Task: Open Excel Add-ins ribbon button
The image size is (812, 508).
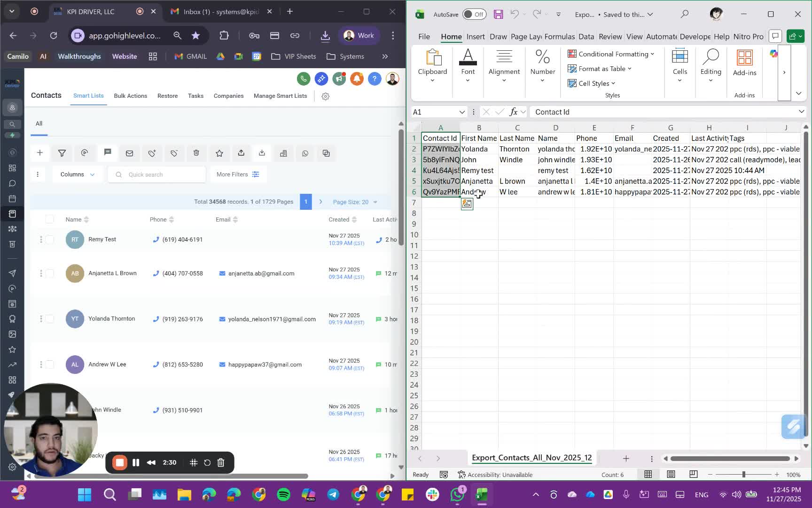Action: click(x=744, y=63)
